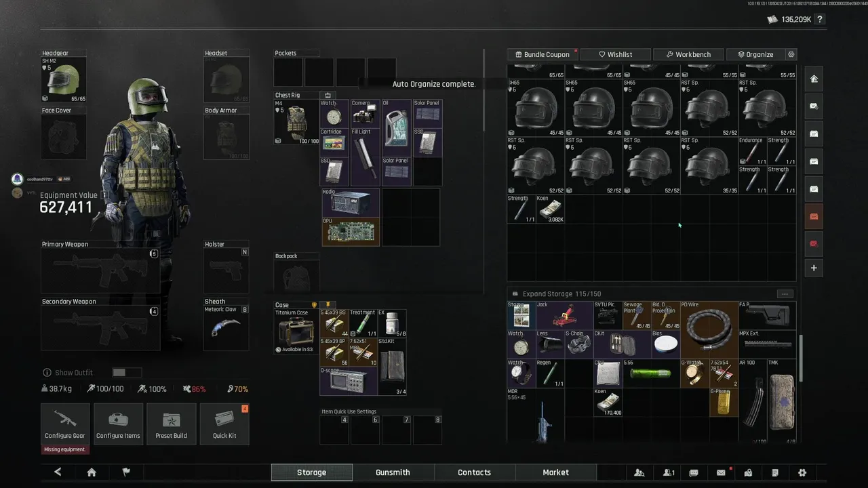Open the flag icon in bottom bar
This screenshot has height=488, width=868.
tap(126, 472)
